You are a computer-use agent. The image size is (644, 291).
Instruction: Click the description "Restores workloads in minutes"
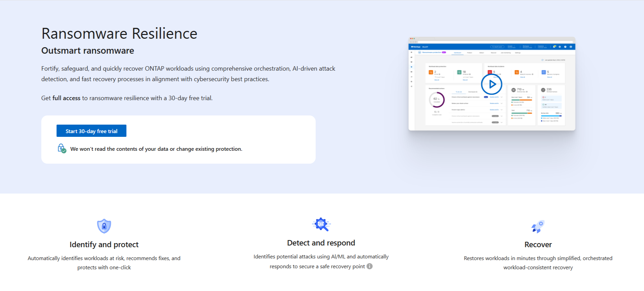[x=538, y=263]
